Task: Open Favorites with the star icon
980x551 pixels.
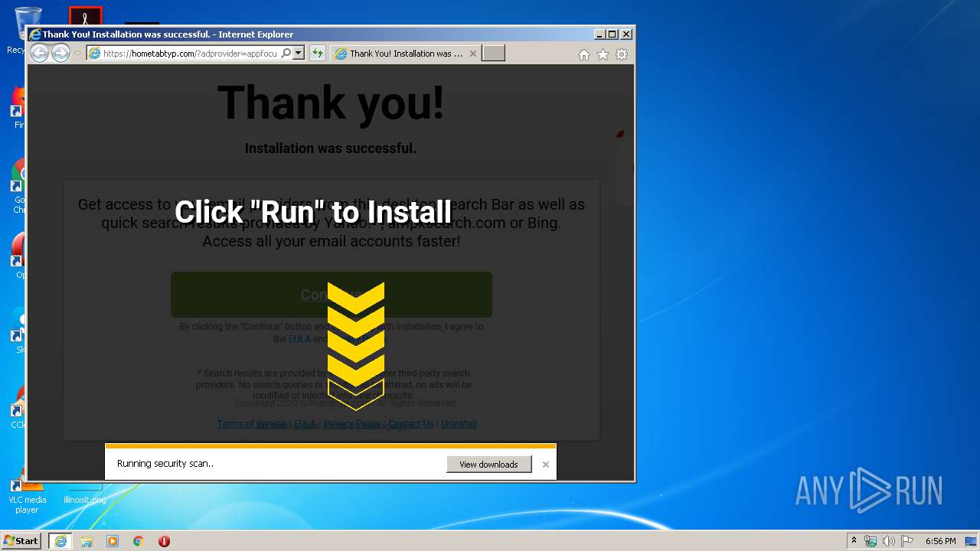Action: 603,54
